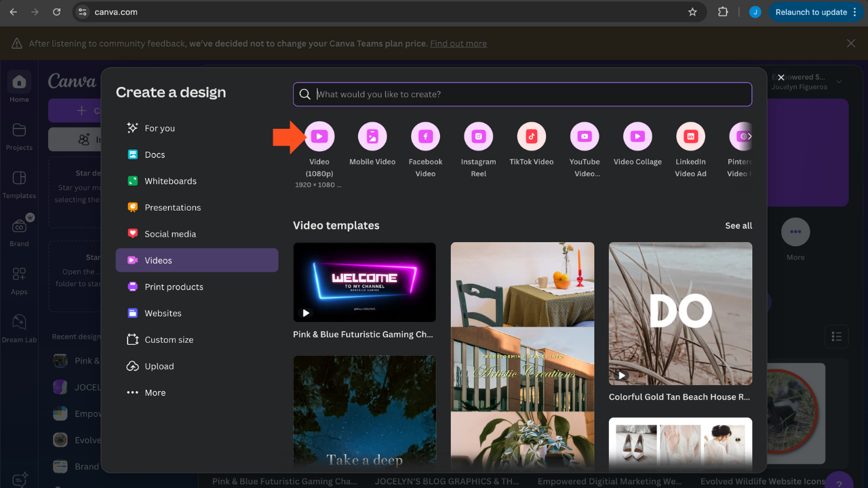
Task: Open the Pink & Blue Gaming template thumbnail
Action: 364,282
